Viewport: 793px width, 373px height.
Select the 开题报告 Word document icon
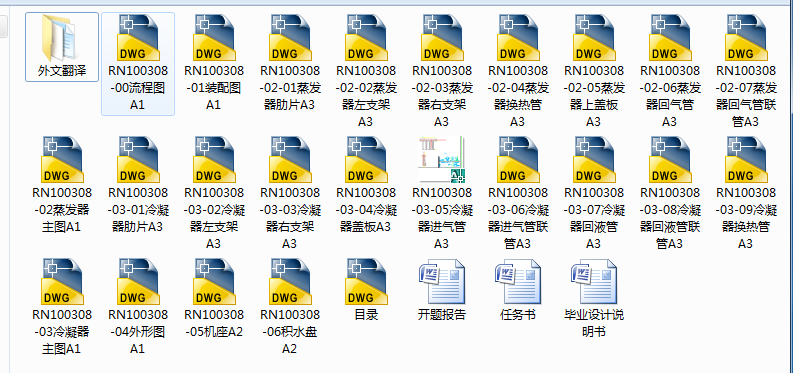[442, 282]
